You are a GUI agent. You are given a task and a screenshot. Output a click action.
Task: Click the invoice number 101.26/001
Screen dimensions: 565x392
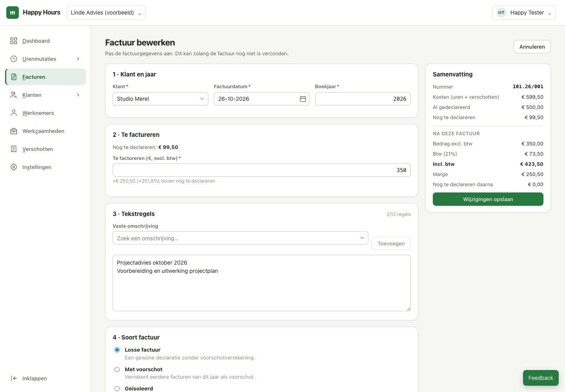[528, 87]
